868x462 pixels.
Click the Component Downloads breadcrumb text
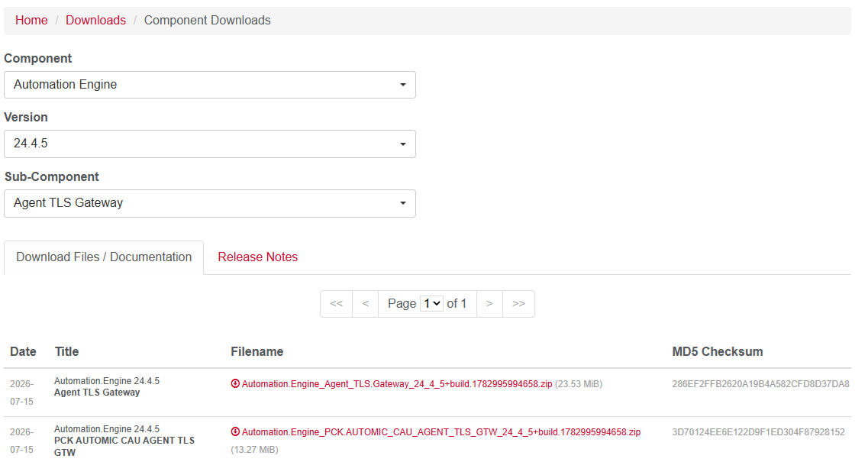pos(207,20)
